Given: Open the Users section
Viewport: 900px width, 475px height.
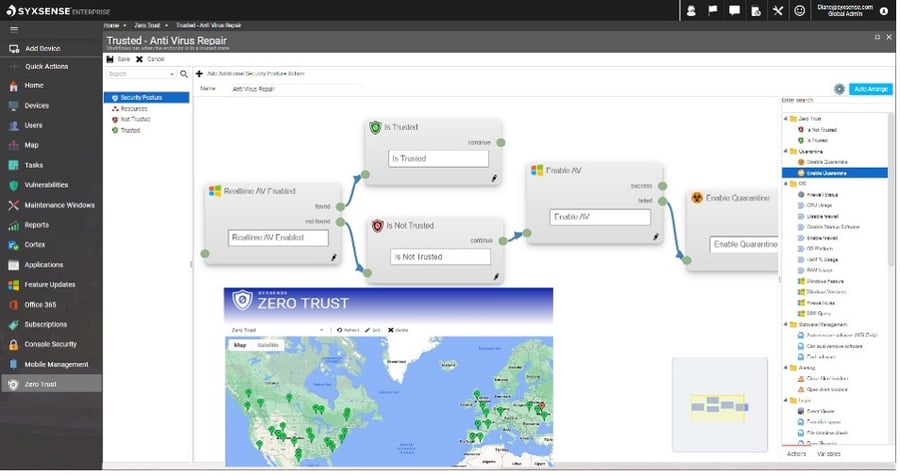Looking at the screenshot, I should point(33,125).
